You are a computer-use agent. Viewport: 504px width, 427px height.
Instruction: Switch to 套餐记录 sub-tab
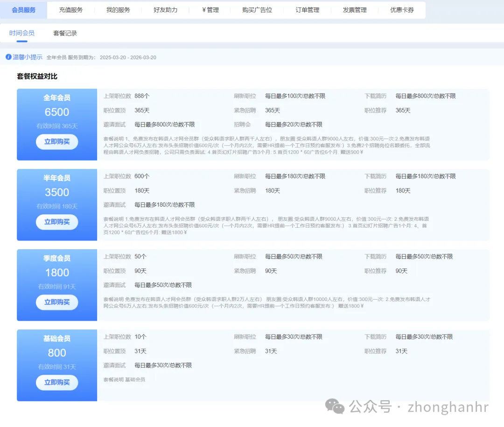tap(65, 33)
